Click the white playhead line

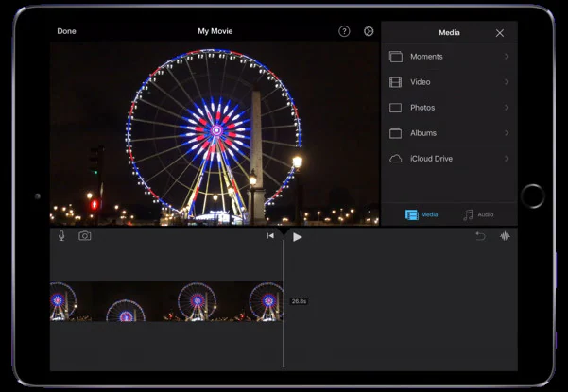point(284,304)
